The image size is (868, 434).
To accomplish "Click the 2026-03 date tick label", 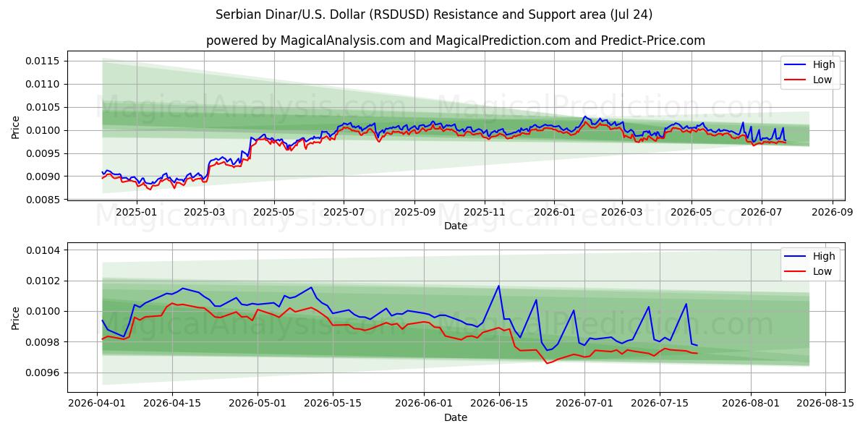I will [622, 212].
